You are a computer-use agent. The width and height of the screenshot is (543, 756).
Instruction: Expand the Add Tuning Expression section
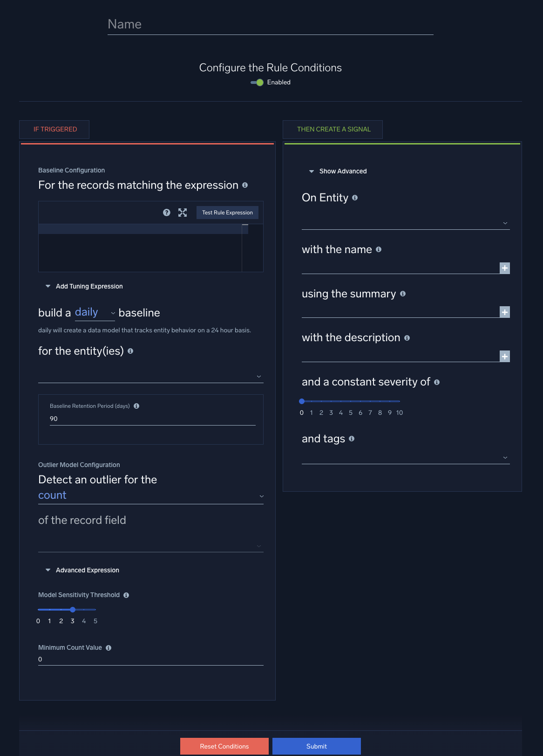pyautogui.click(x=84, y=286)
